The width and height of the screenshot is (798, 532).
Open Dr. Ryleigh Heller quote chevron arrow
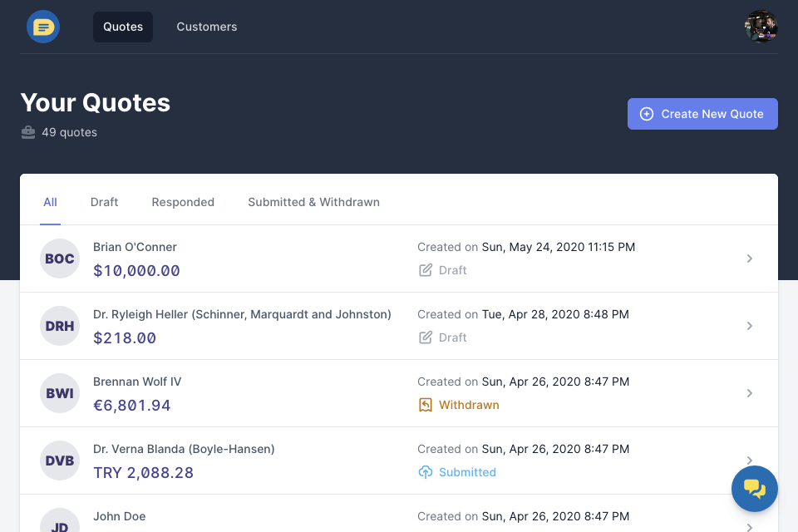click(x=749, y=326)
